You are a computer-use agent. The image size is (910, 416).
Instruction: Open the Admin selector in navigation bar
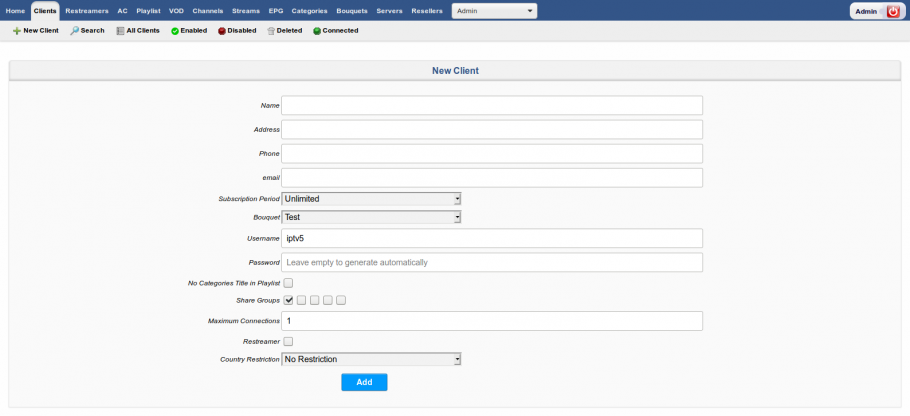[x=494, y=11]
